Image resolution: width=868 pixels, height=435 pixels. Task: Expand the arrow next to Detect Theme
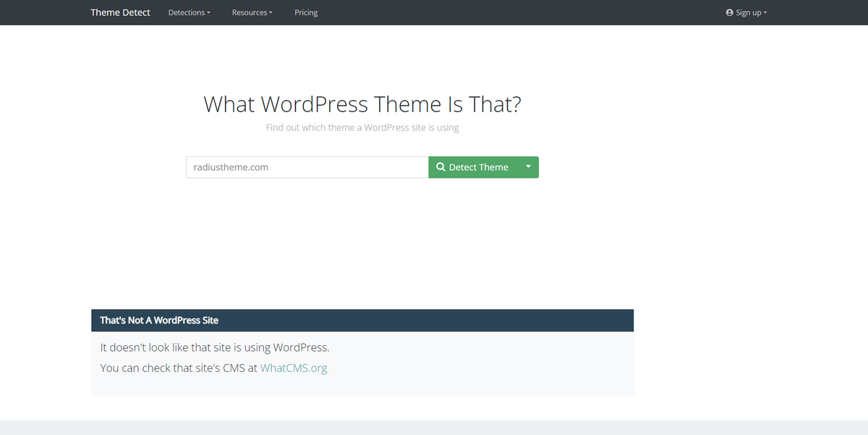tap(528, 167)
